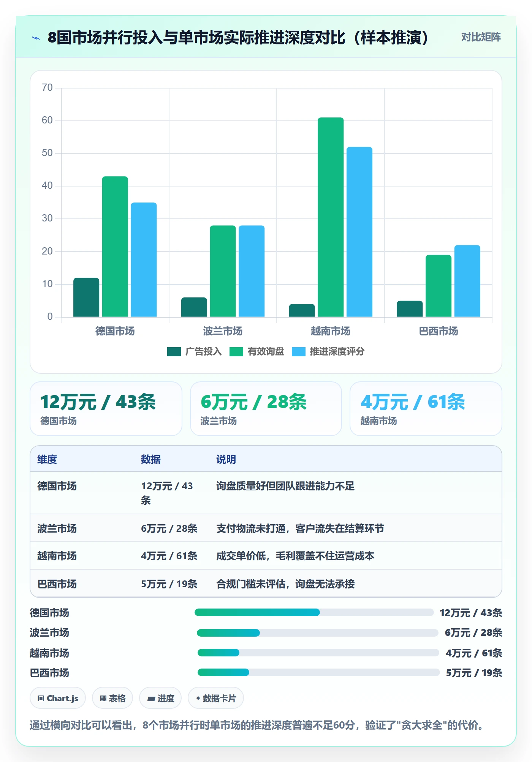Screen dimensions: 532x762
Task: Open the 4万元 / 61条 data card
Action: pos(426,409)
